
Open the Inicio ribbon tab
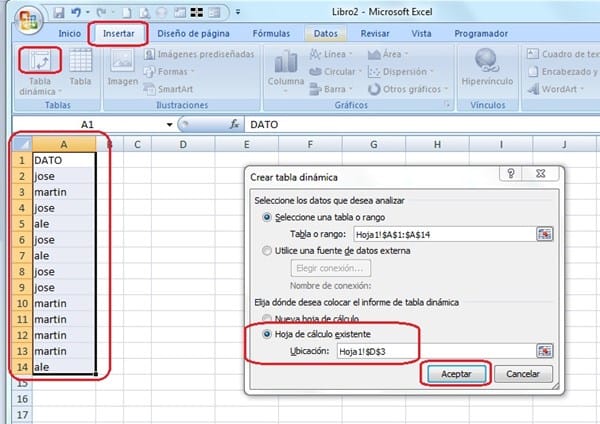[x=69, y=34]
